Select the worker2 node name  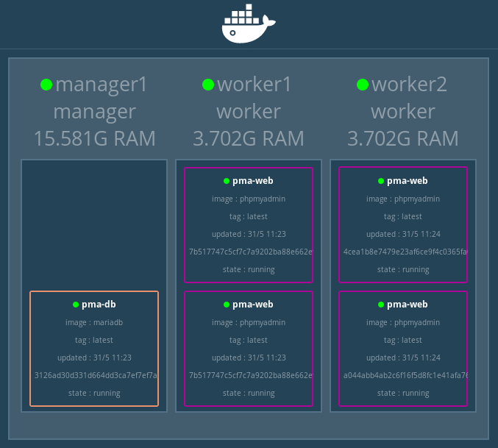(x=409, y=85)
